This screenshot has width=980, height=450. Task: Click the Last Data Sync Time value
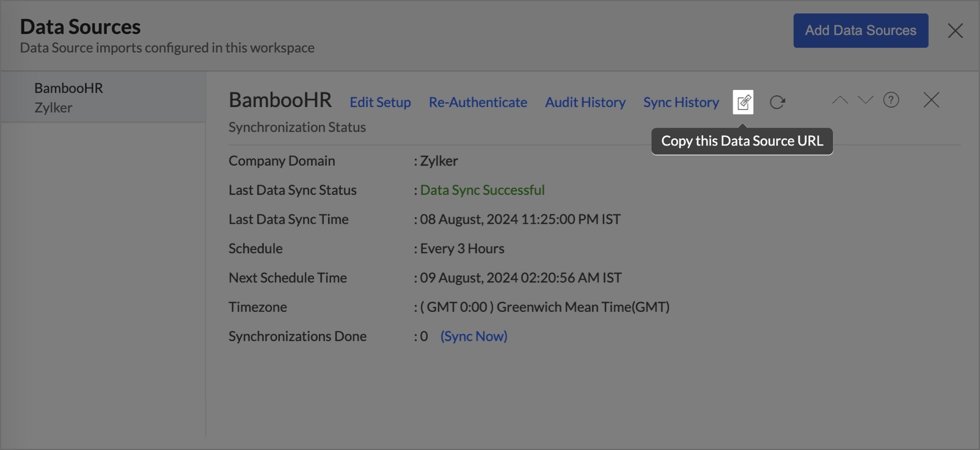coord(520,219)
